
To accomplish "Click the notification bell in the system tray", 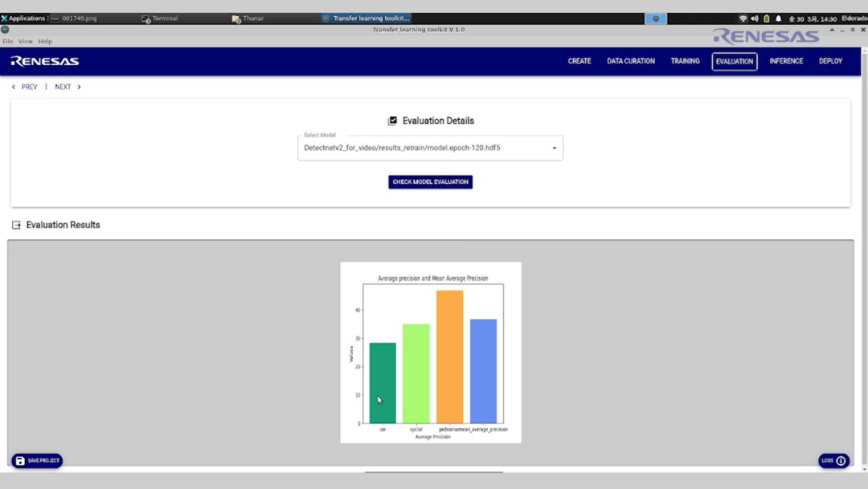I will [x=778, y=18].
